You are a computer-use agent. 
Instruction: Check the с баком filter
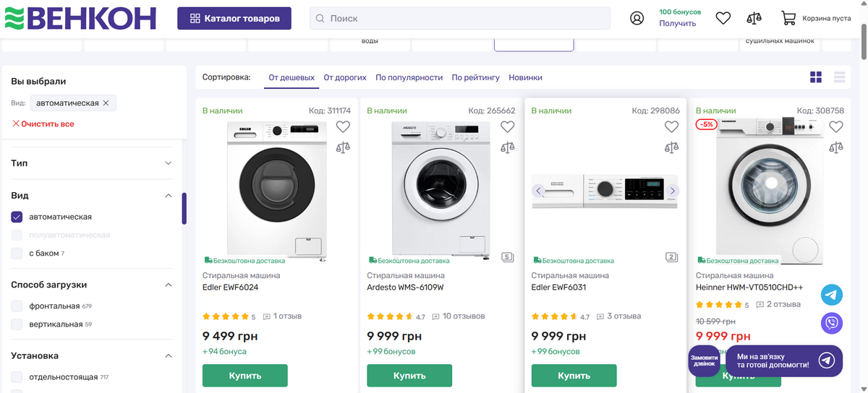(17, 253)
